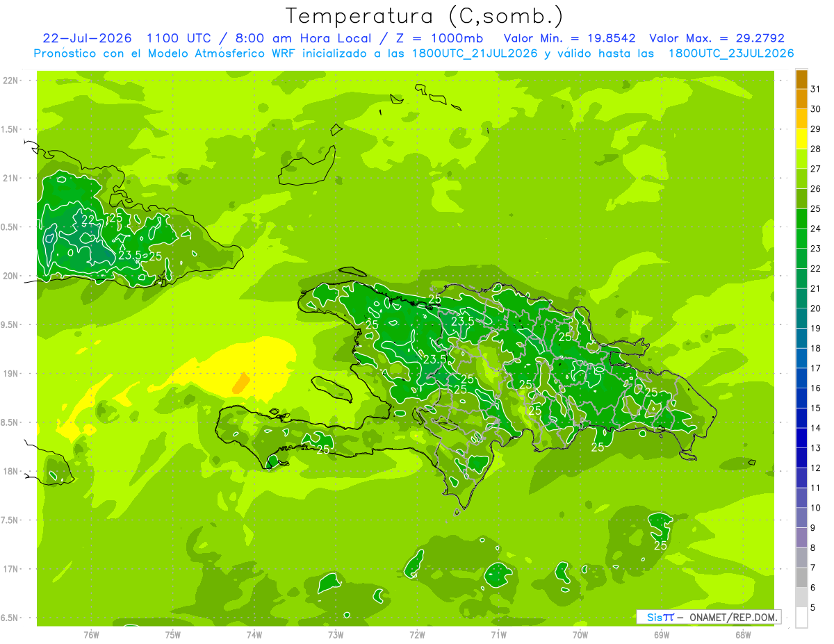Click the orange 31 degree legend swatch
834x644 pixels.
coord(801,79)
